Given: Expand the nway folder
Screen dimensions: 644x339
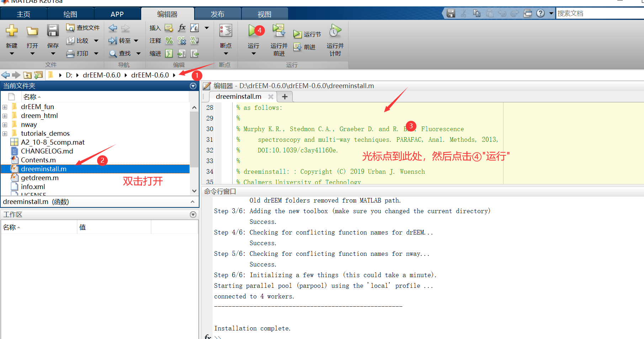Looking at the screenshot, I should pyautogui.click(x=5, y=125).
